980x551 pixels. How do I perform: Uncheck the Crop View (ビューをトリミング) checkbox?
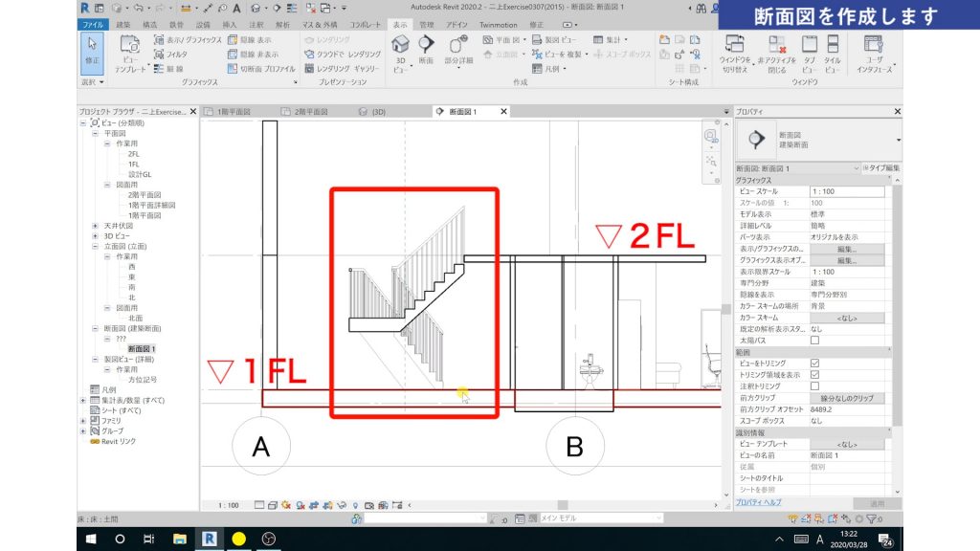coord(815,364)
